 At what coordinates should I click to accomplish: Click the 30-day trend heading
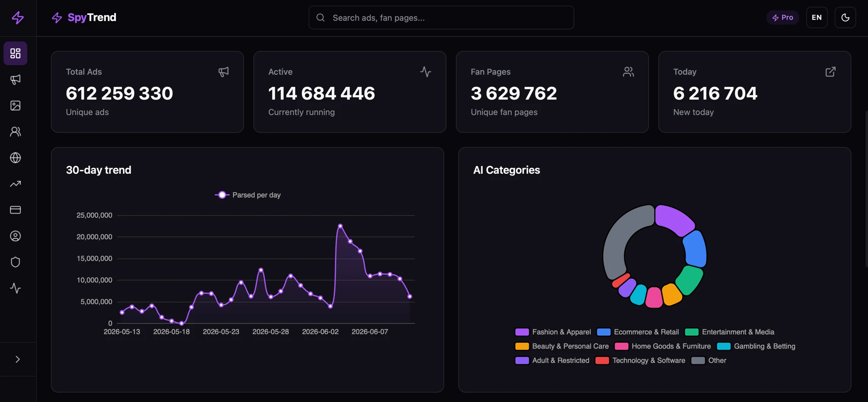[99, 170]
